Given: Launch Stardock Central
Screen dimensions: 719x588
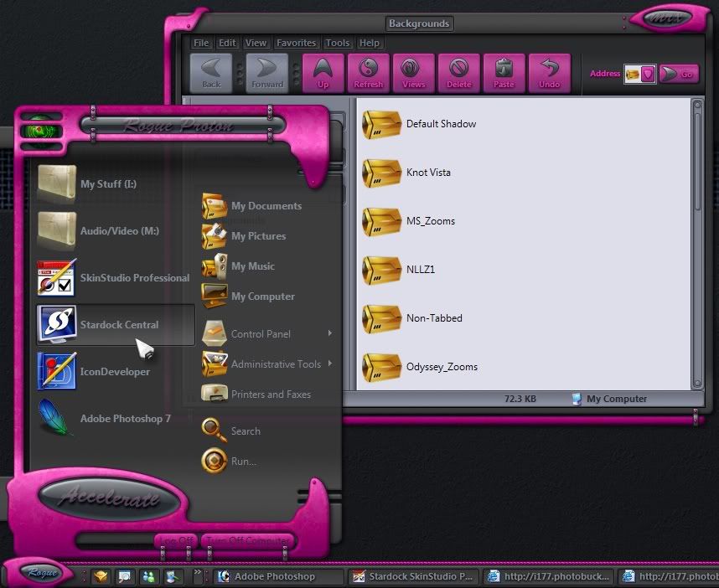Looking at the screenshot, I should point(115,324).
